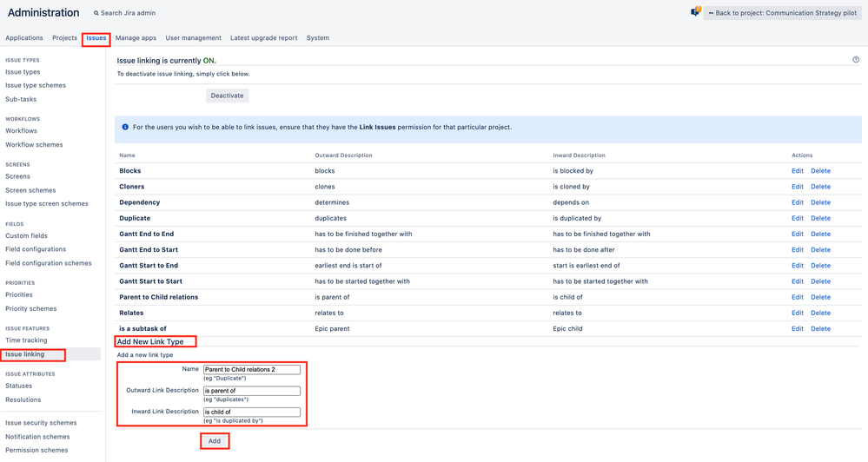
Task: Click the link type Name input field
Action: (252, 370)
